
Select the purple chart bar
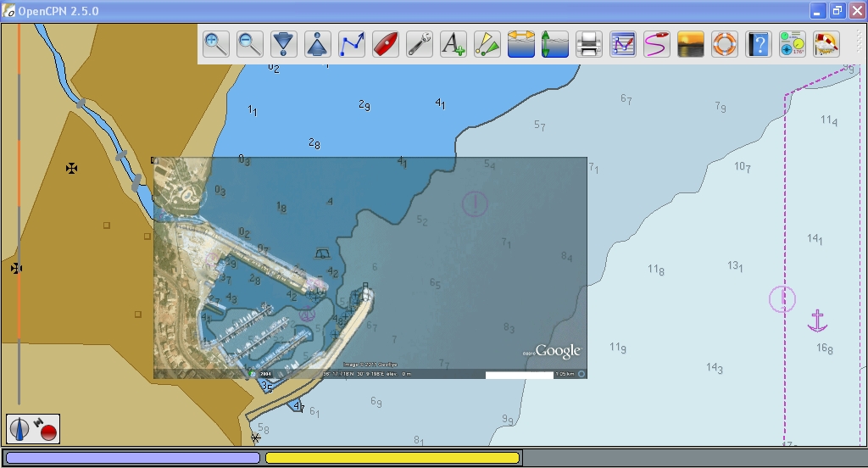tap(132, 458)
